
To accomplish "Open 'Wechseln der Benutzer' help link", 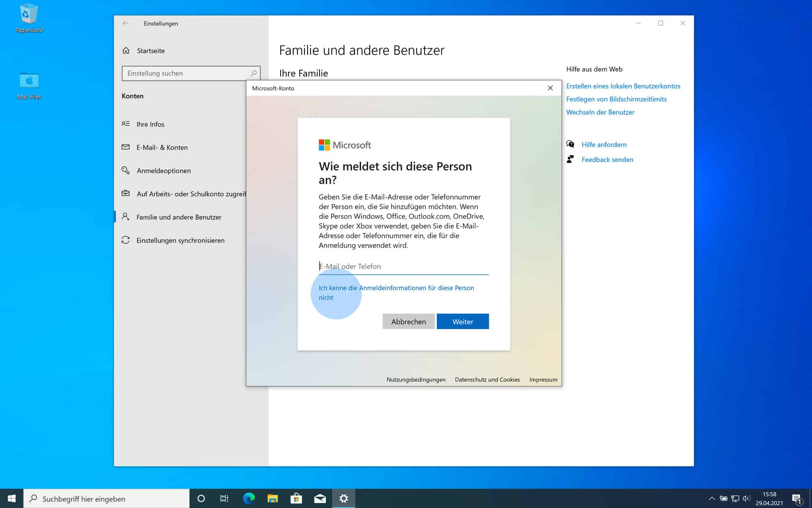I will click(x=600, y=112).
